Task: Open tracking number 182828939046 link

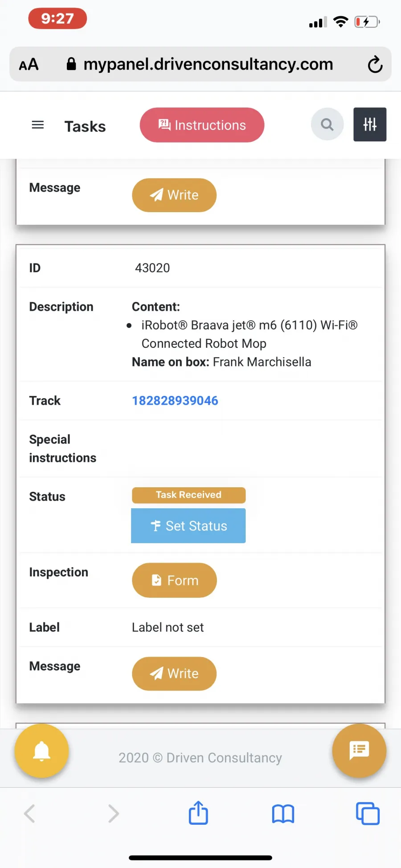Action: (x=175, y=400)
